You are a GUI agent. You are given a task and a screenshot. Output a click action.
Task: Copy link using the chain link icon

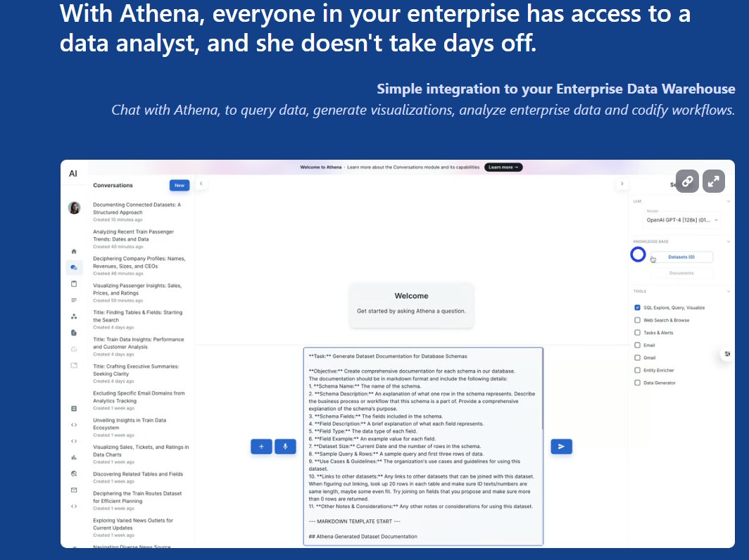pyautogui.click(x=687, y=182)
